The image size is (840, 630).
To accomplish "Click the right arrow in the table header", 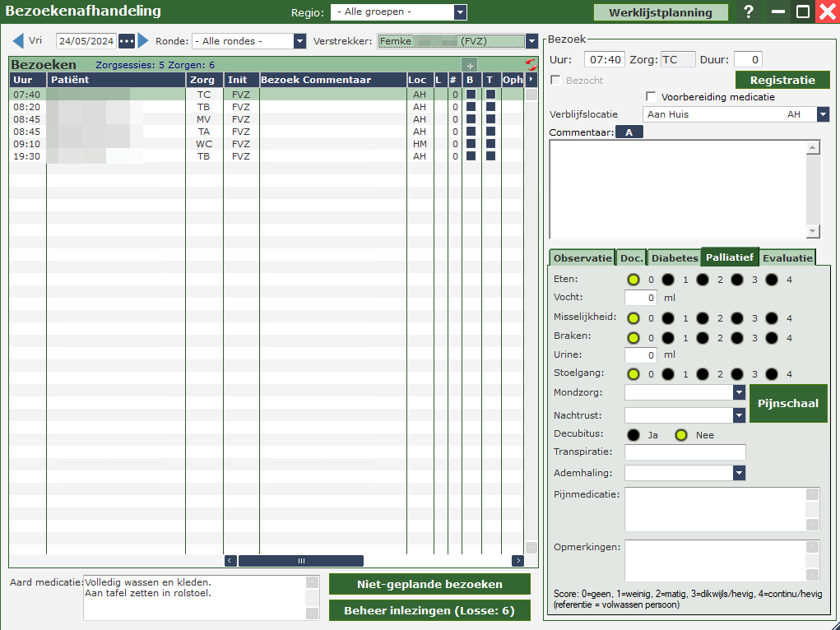I will point(531,80).
